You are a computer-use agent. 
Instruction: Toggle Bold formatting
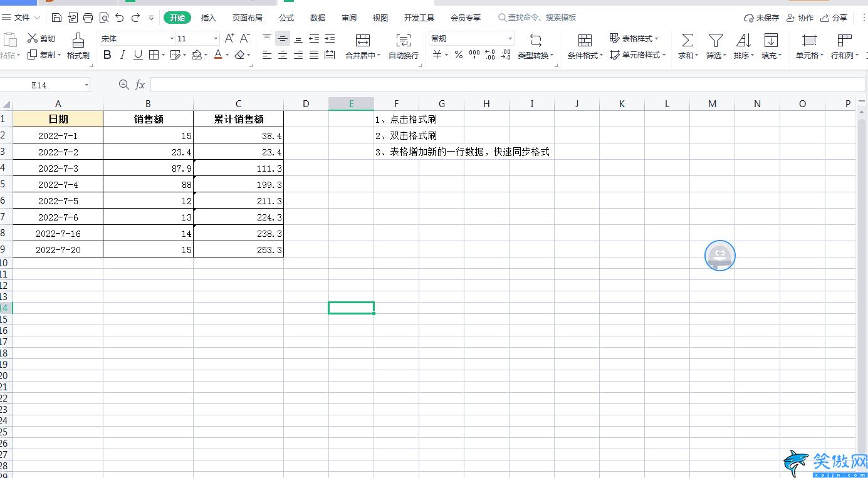(107, 55)
